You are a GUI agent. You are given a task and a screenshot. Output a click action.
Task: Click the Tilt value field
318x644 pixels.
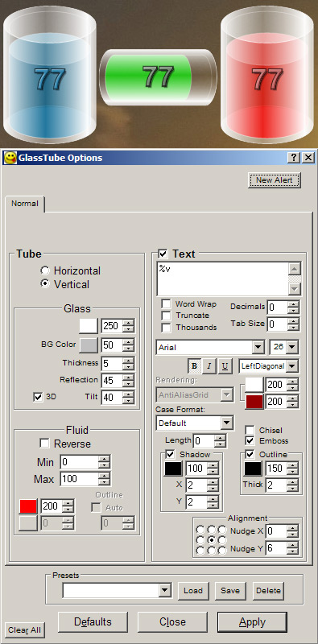(112, 397)
